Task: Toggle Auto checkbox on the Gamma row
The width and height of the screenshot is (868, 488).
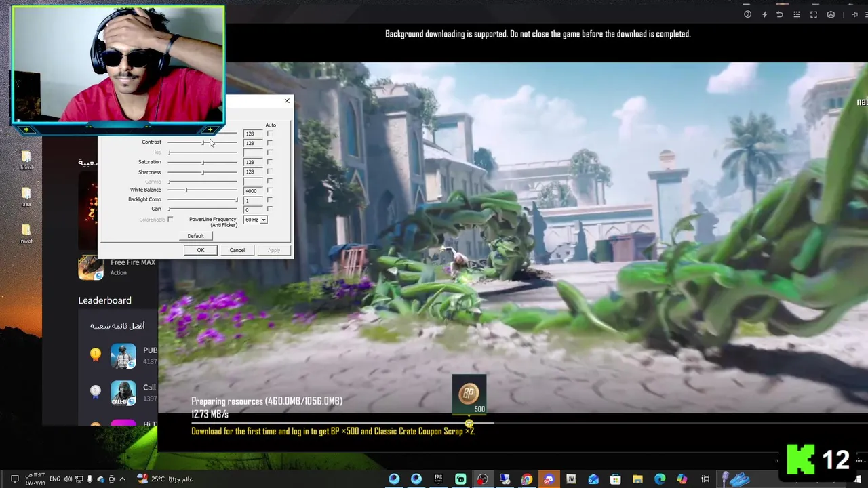Action: (269, 181)
